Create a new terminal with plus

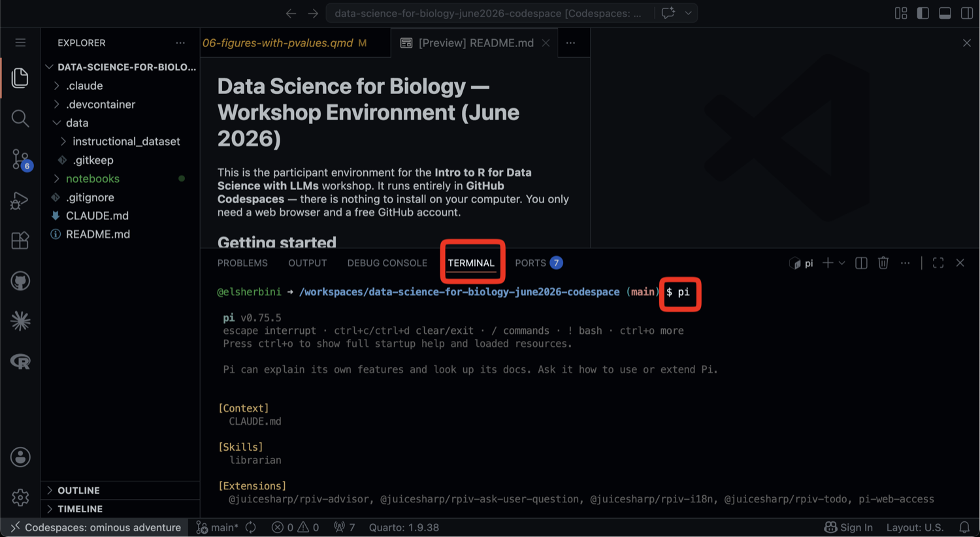(x=828, y=263)
